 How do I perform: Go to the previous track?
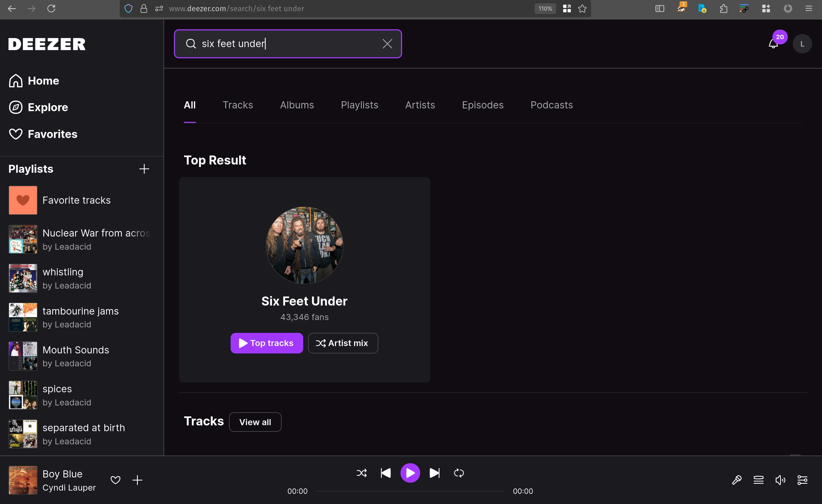[x=386, y=473]
